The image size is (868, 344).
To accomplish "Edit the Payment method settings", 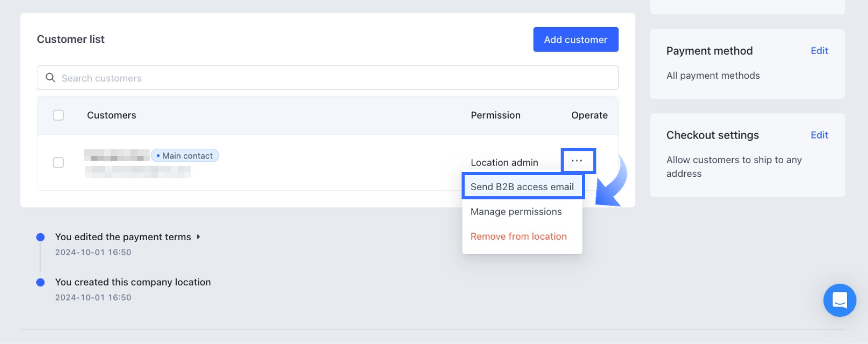I will point(819,51).
